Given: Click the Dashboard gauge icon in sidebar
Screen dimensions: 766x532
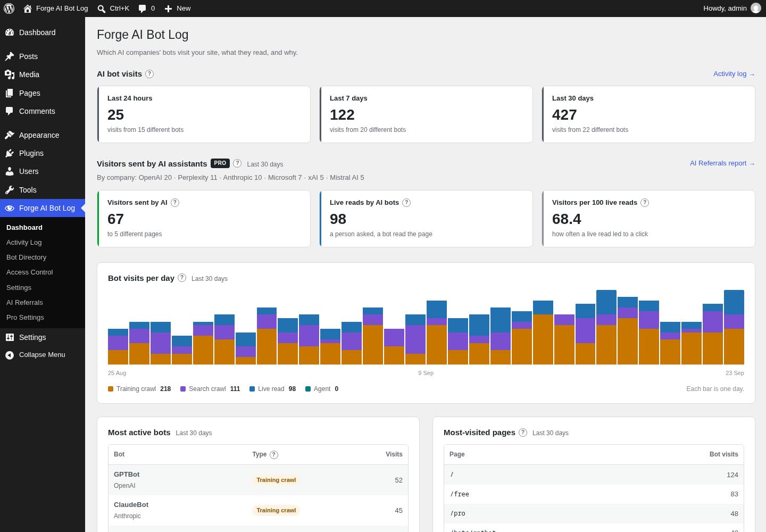Looking at the screenshot, I should tap(10, 32).
